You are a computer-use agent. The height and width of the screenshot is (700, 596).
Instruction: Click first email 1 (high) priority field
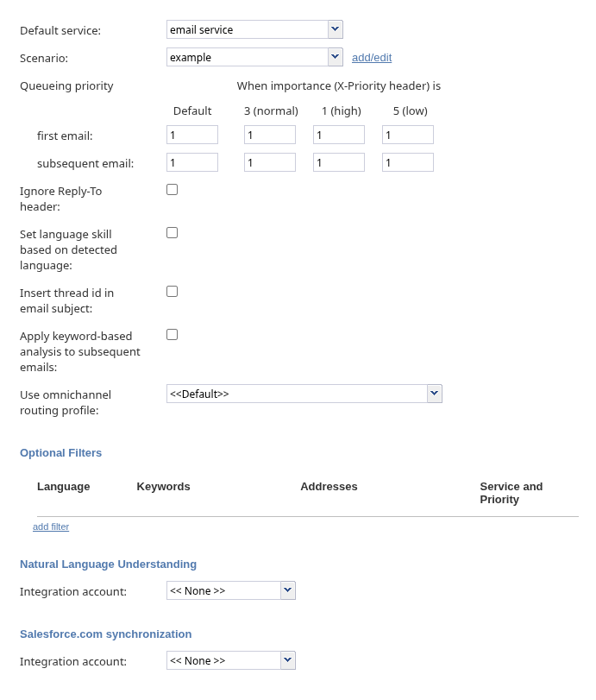tap(339, 136)
